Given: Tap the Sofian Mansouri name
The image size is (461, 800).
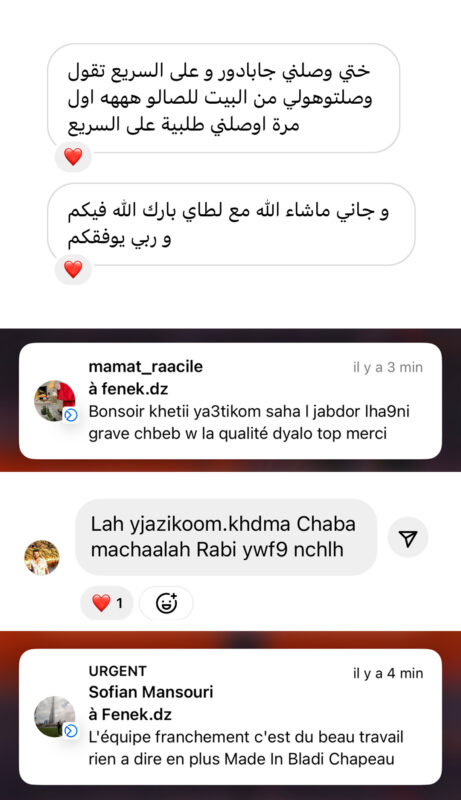Looking at the screenshot, I should click(x=151, y=692).
